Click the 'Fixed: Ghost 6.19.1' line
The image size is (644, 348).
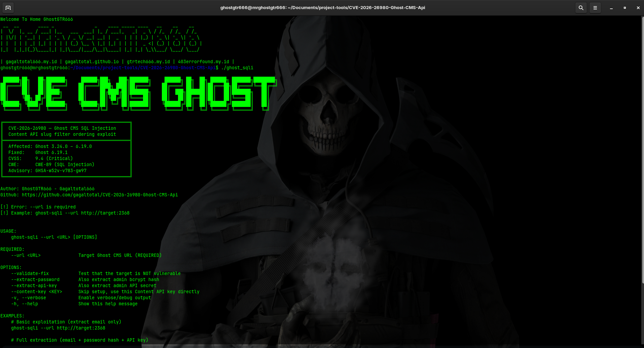[38, 153]
